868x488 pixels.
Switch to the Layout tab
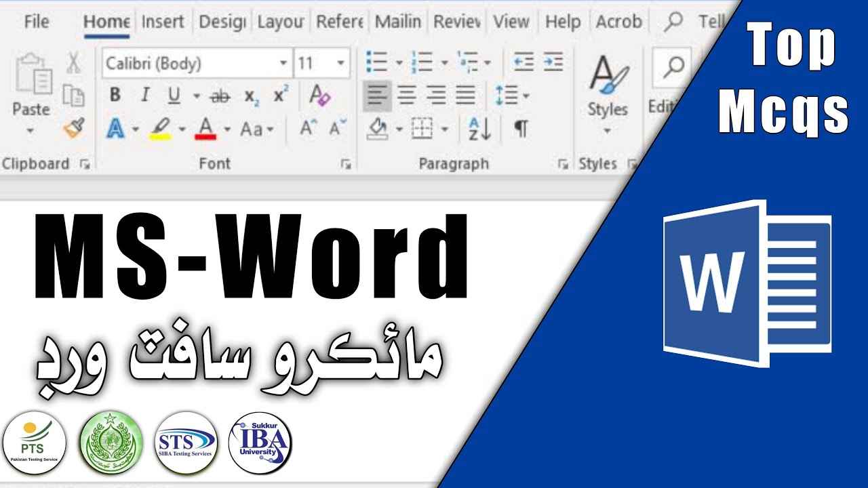[280, 21]
